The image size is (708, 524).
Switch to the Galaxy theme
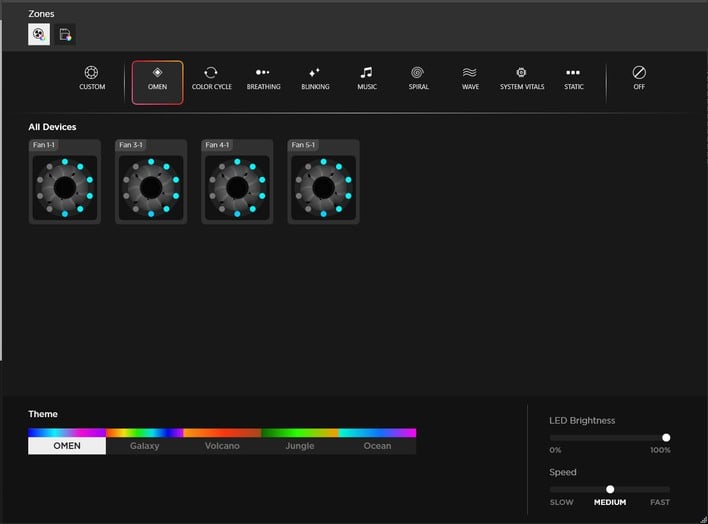pos(144,446)
